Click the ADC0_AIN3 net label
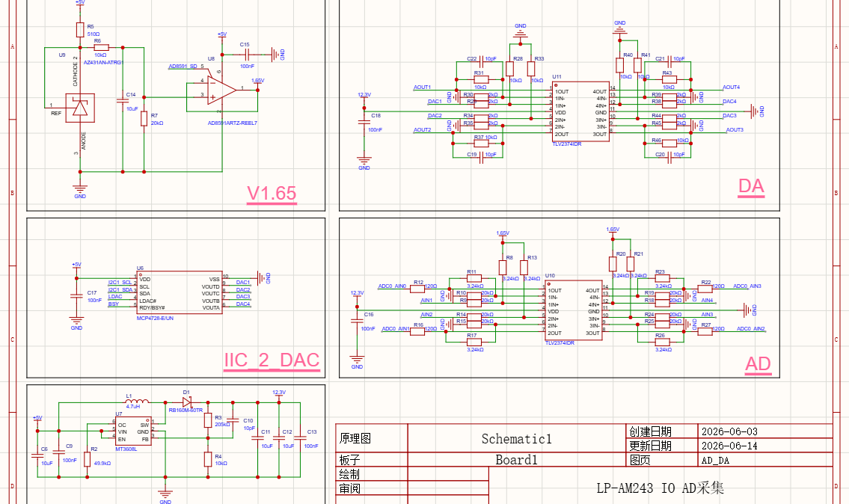Viewport: 849px width, 504px height. point(747,286)
